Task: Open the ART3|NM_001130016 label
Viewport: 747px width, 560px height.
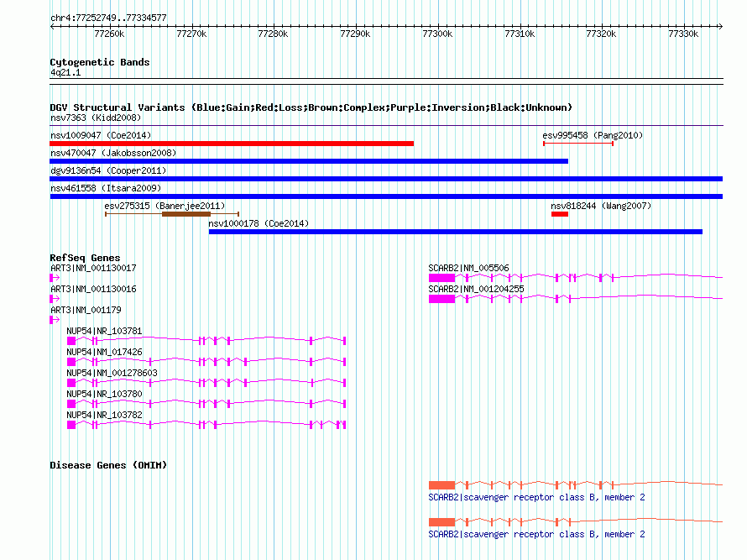Action: coord(93,289)
